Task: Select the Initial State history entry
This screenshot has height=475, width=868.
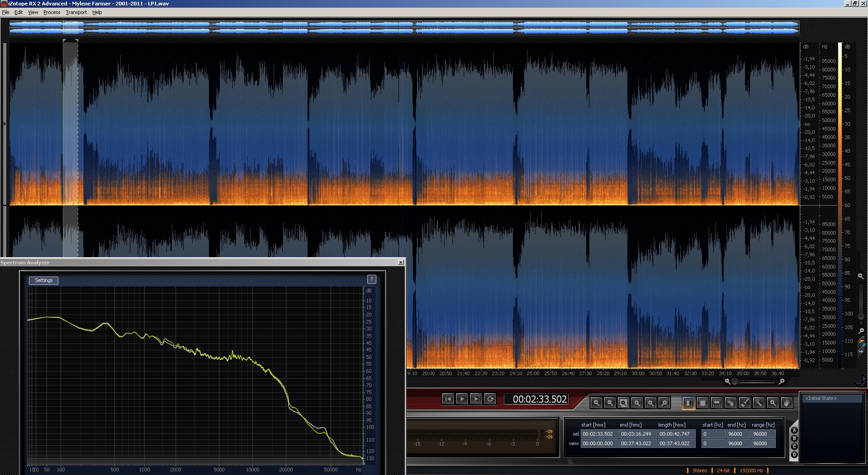Action: point(832,398)
